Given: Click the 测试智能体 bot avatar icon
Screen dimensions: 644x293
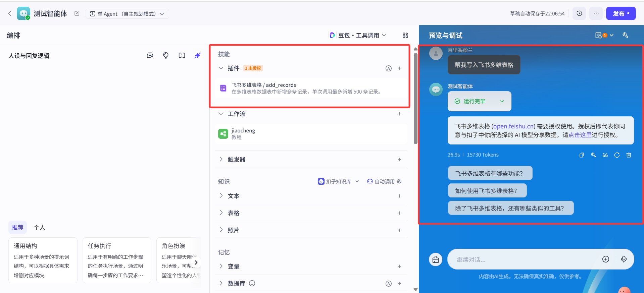Looking at the screenshot, I should [x=23, y=13].
